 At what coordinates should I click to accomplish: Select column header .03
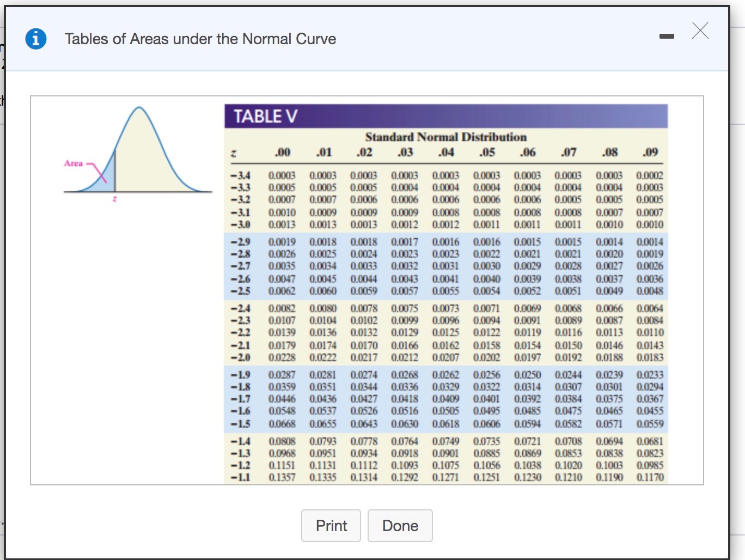click(405, 152)
